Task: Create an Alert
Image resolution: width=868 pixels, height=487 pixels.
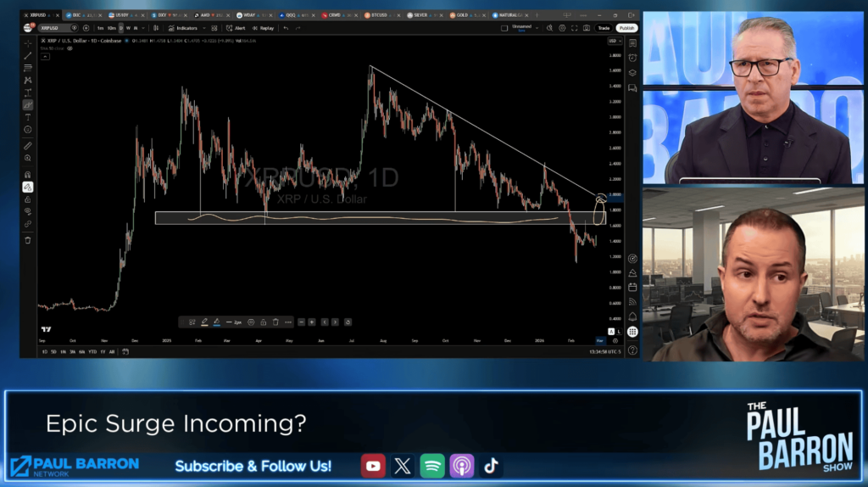Action: click(236, 28)
